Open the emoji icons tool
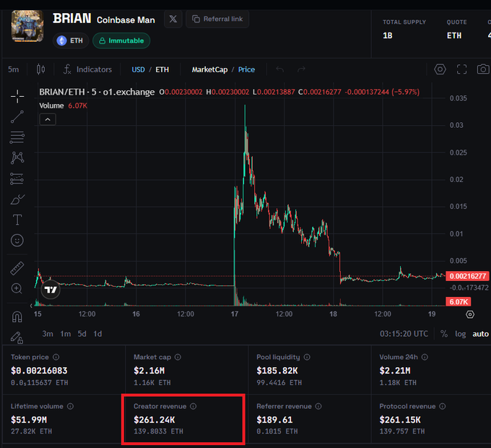Viewport: 491px width, 448px height. click(x=17, y=241)
